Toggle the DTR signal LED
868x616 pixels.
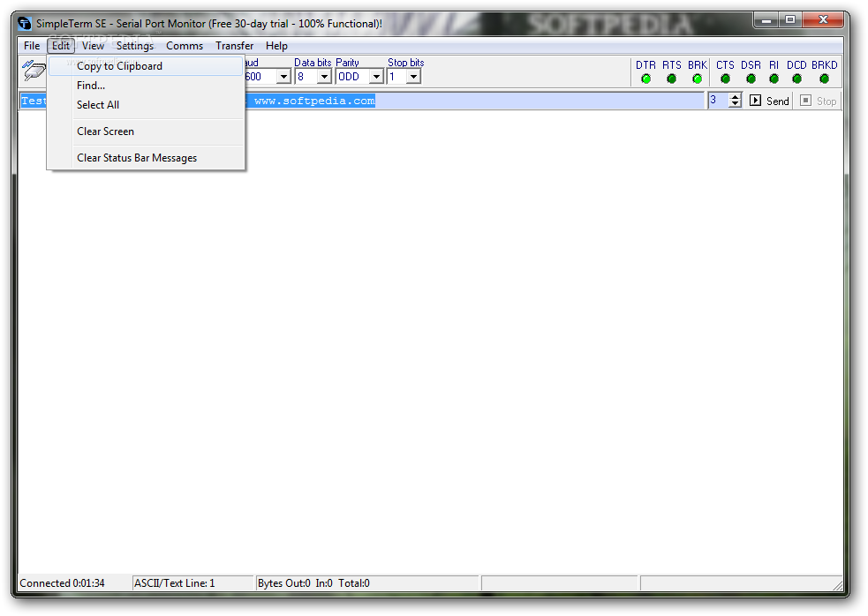(x=645, y=79)
